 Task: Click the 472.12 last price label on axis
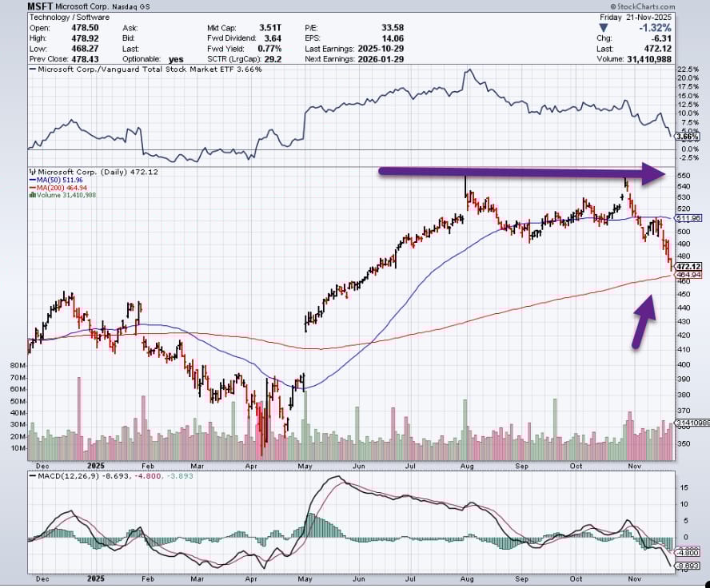[688, 266]
